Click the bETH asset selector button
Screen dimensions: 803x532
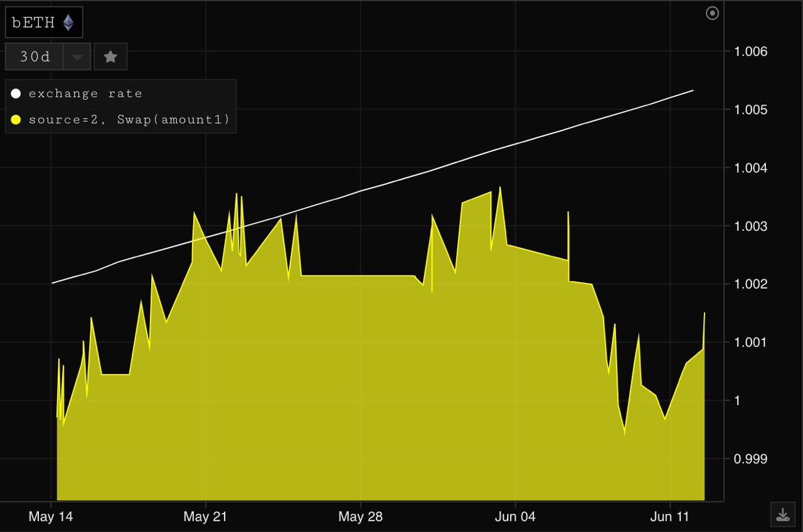44,23
